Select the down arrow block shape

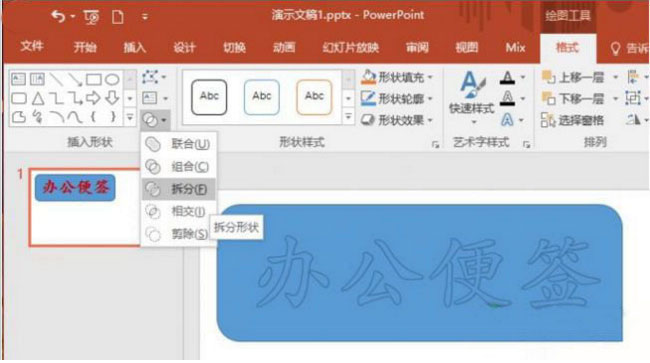coord(112,98)
